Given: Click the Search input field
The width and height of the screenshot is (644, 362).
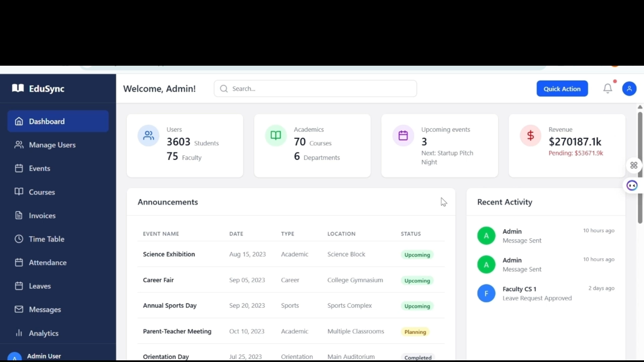Looking at the screenshot, I should coord(315,89).
